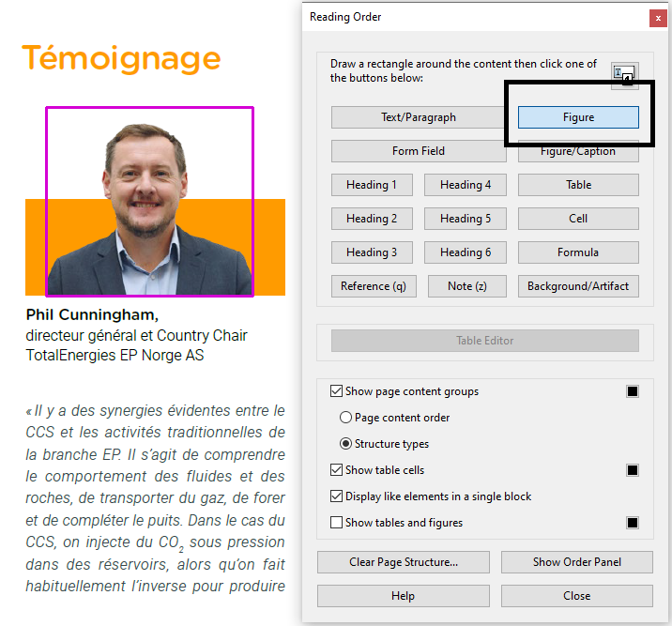672x626 pixels.
Task: Enable Show tables and figures checkbox
Action: click(337, 523)
